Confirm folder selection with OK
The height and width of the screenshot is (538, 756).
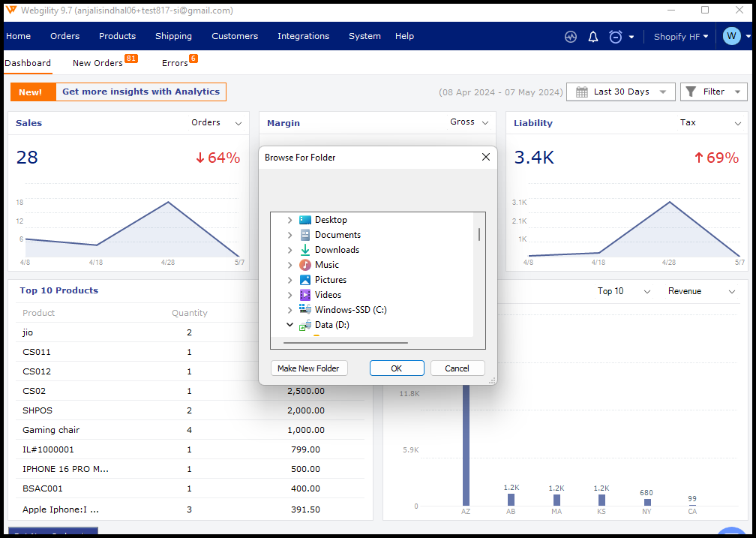(x=396, y=368)
